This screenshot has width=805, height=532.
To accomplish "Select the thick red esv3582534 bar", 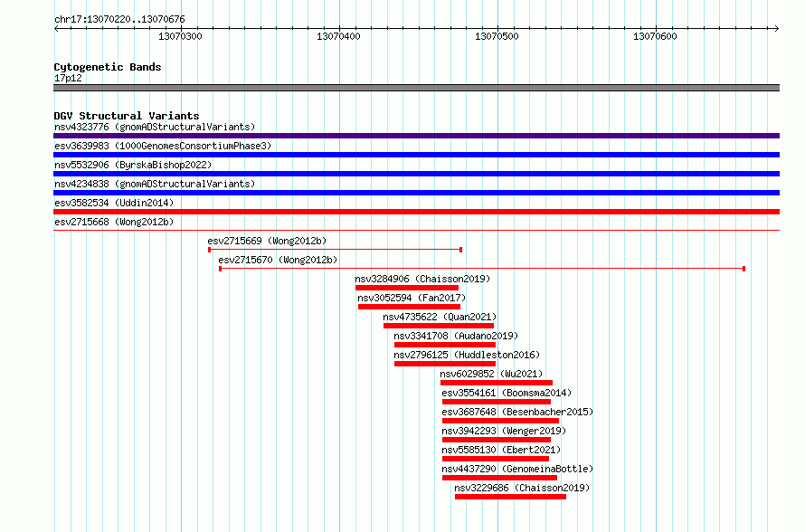I will [x=416, y=212].
